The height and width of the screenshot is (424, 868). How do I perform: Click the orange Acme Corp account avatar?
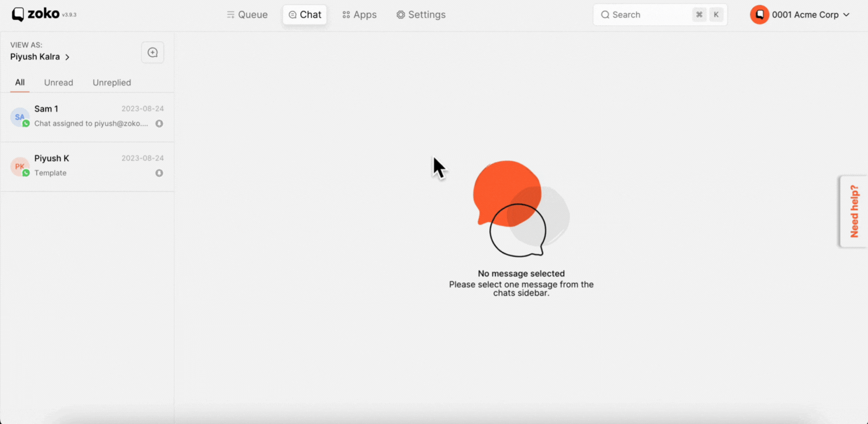tap(759, 15)
